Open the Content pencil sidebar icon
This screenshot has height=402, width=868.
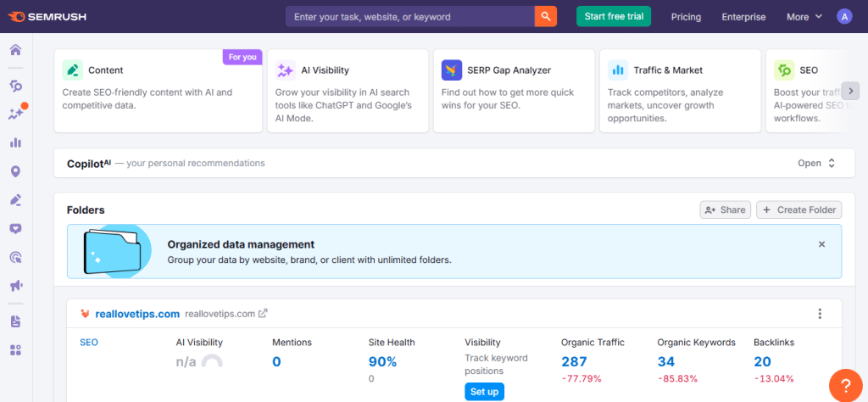[15, 200]
